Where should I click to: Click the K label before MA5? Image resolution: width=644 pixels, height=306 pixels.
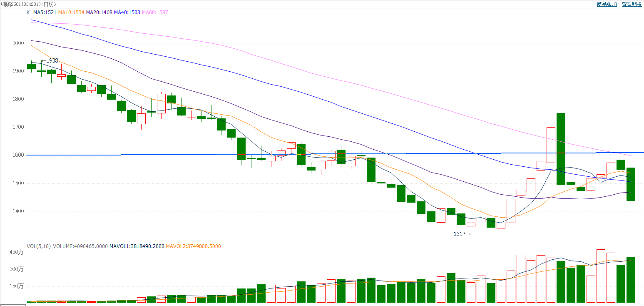coord(28,13)
